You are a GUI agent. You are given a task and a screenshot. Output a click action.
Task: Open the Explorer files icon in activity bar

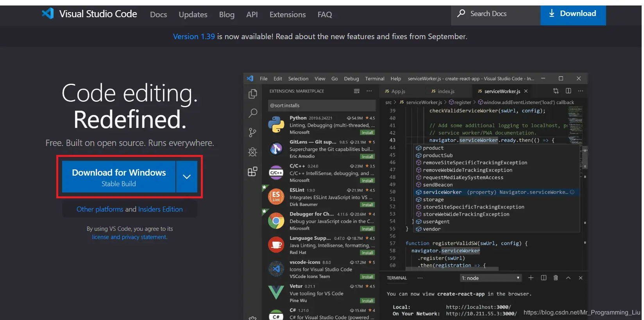click(x=253, y=94)
